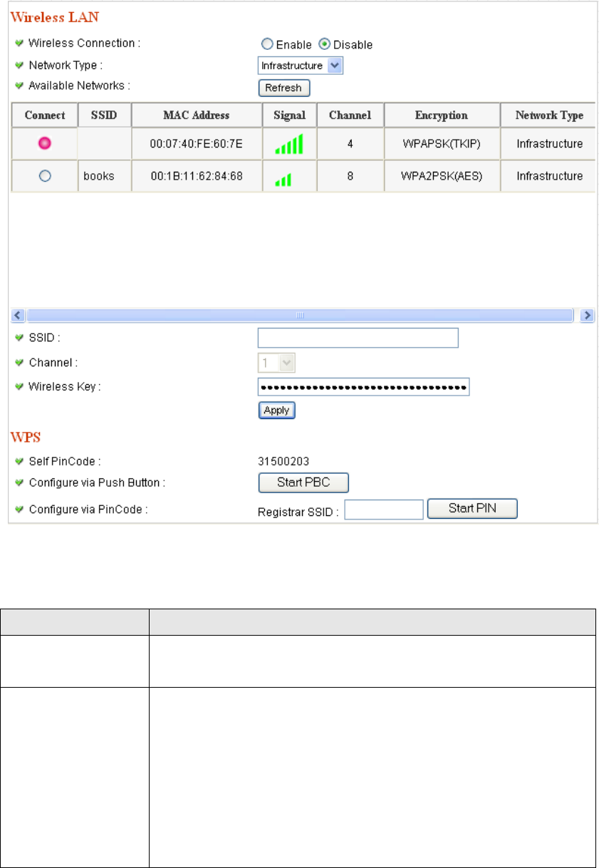This screenshot has height=868, width=599.
Task: Click the Apply button
Action: (276, 410)
